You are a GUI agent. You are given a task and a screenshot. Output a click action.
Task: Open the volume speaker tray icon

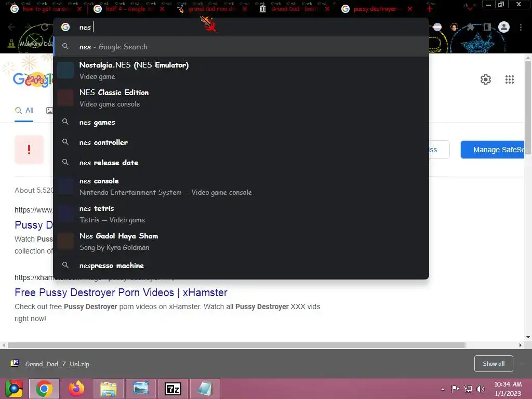coord(481,389)
